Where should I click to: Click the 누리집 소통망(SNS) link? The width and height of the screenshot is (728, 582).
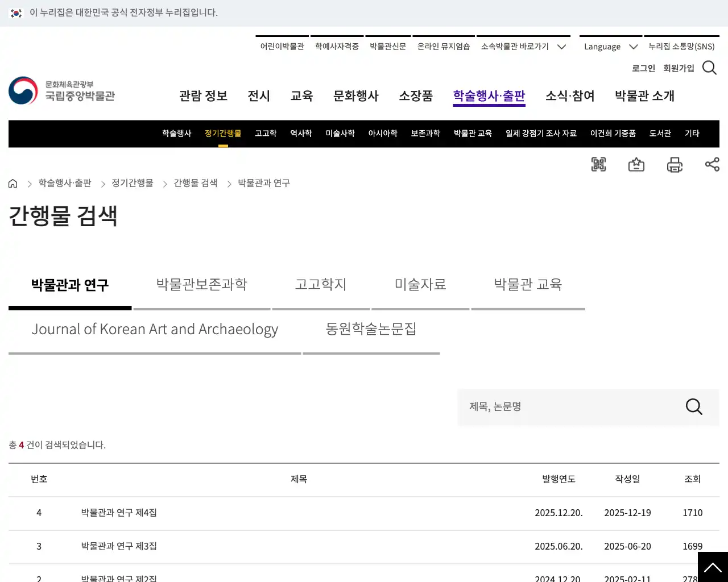(681, 47)
